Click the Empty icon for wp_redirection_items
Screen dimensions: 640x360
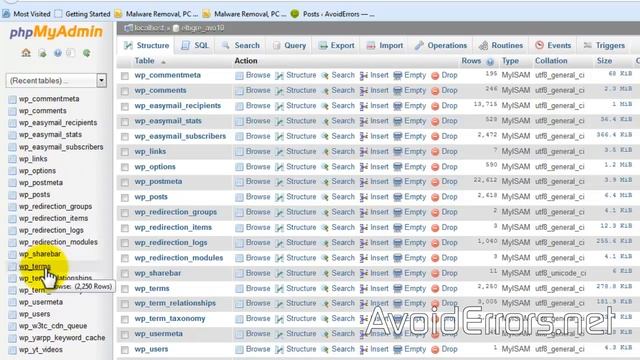398,228
